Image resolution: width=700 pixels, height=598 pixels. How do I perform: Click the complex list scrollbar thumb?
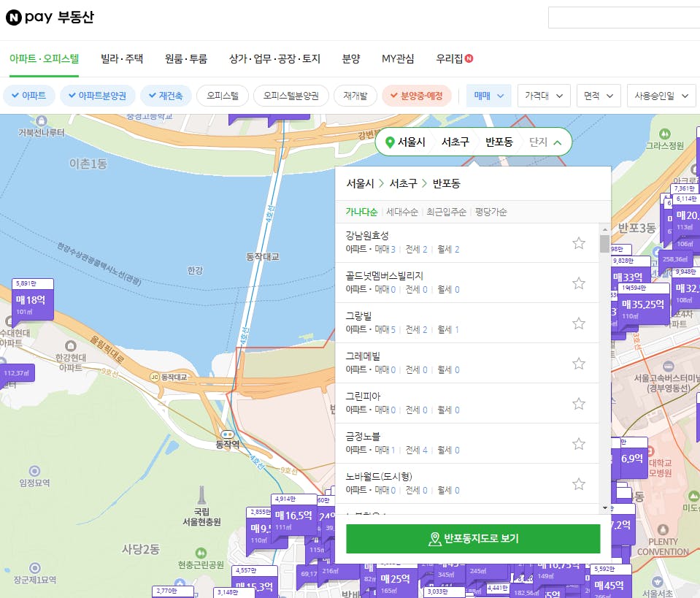(x=605, y=244)
